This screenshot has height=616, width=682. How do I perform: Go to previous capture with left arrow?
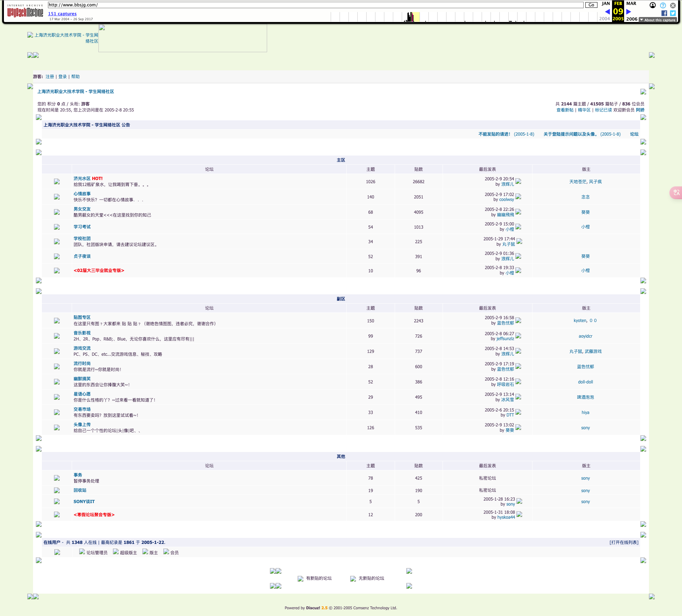pyautogui.click(x=607, y=12)
